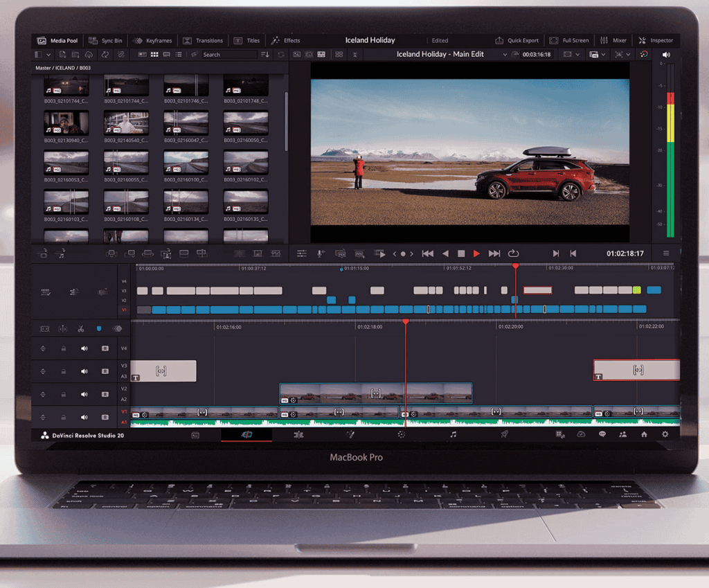709x588 pixels.
Task: Open the Transitions panel
Action: [x=204, y=41]
